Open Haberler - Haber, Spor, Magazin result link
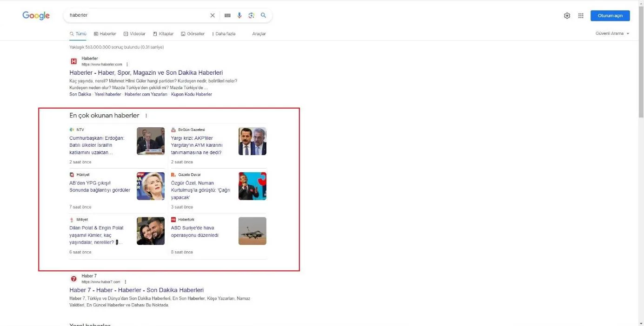 point(146,73)
